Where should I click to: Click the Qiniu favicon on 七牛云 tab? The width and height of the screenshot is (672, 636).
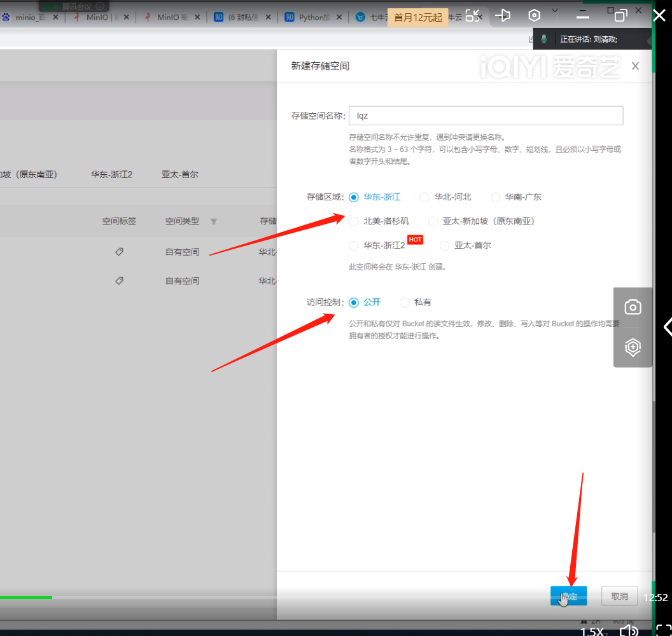[x=360, y=17]
